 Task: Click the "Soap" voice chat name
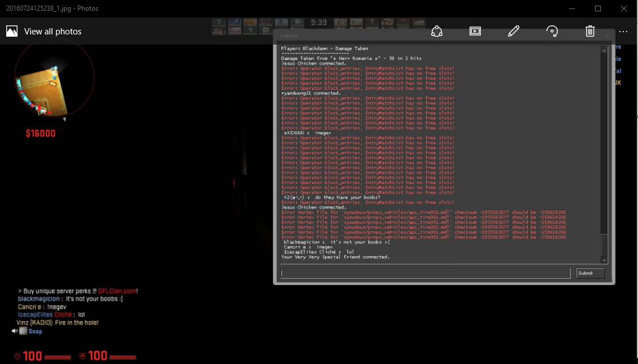click(35, 331)
